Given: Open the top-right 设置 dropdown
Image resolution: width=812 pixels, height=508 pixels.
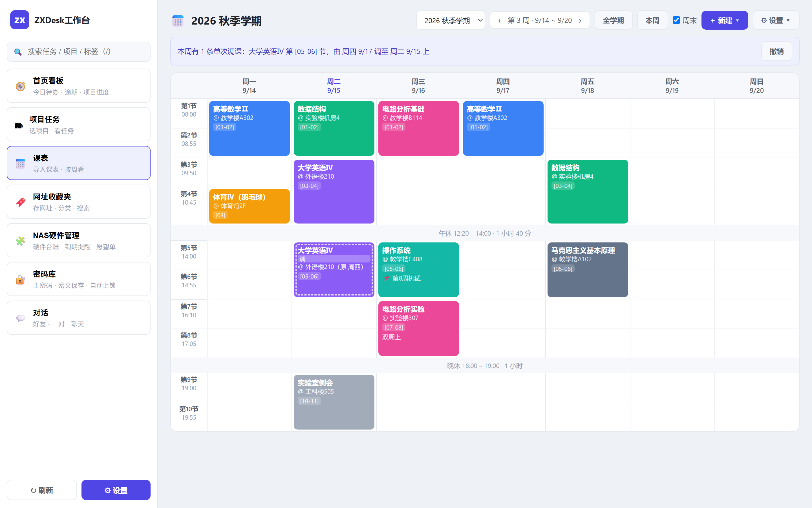Looking at the screenshot, I should coord(776,21).
